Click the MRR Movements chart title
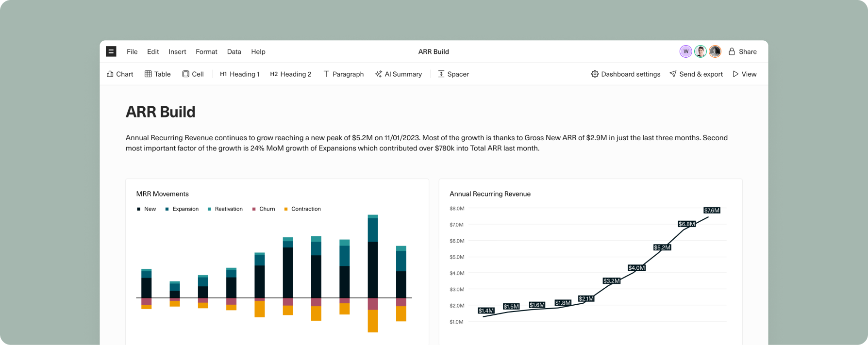The width and height of the screenshot is (868, 345). coord(163,194)
